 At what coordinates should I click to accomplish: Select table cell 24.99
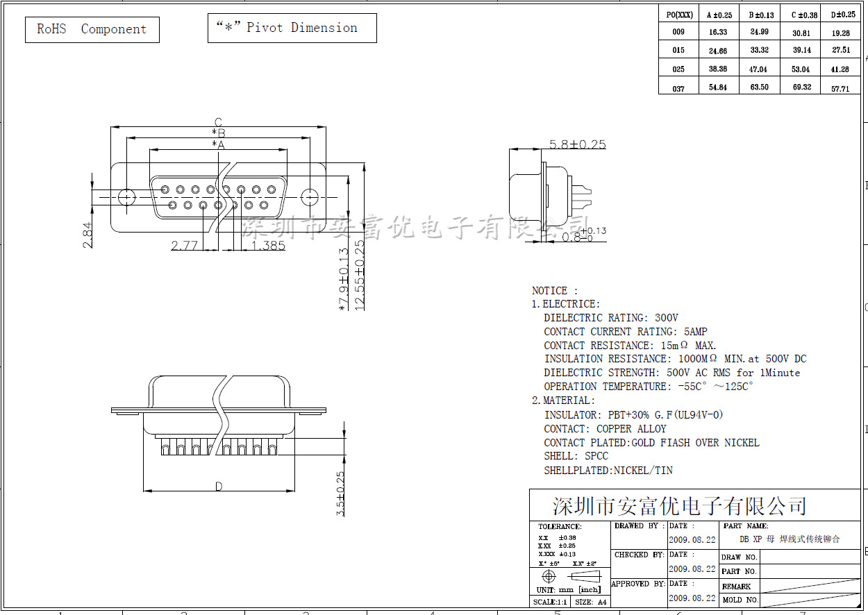coord(760,32)
